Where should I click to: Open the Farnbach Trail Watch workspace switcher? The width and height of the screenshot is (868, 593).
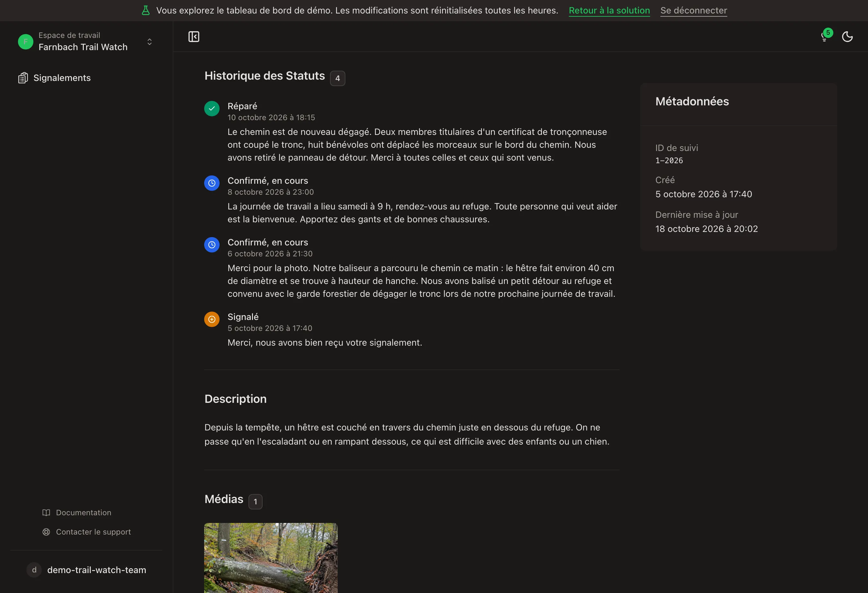86,41
